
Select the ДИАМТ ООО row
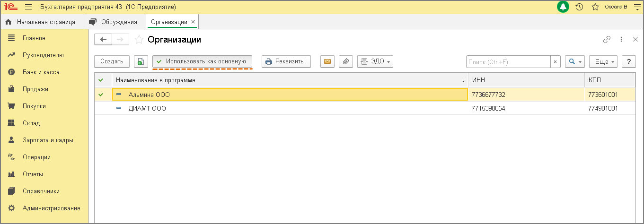point(147,108)
